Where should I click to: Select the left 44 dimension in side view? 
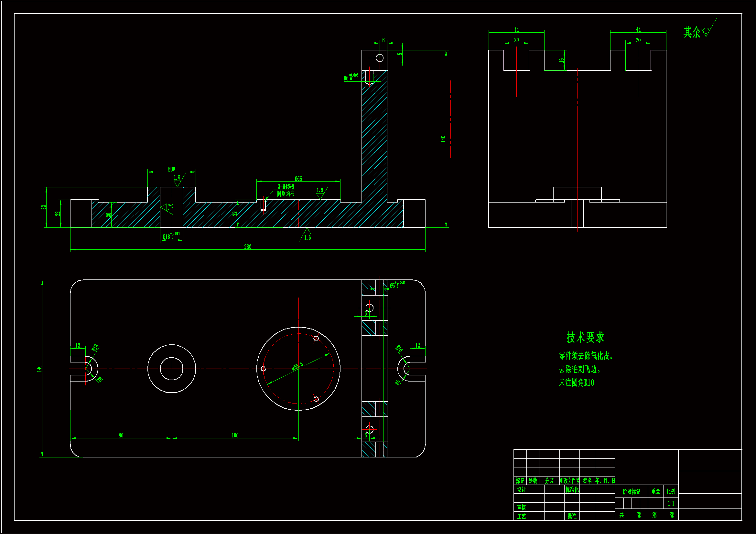click(516, 30)
